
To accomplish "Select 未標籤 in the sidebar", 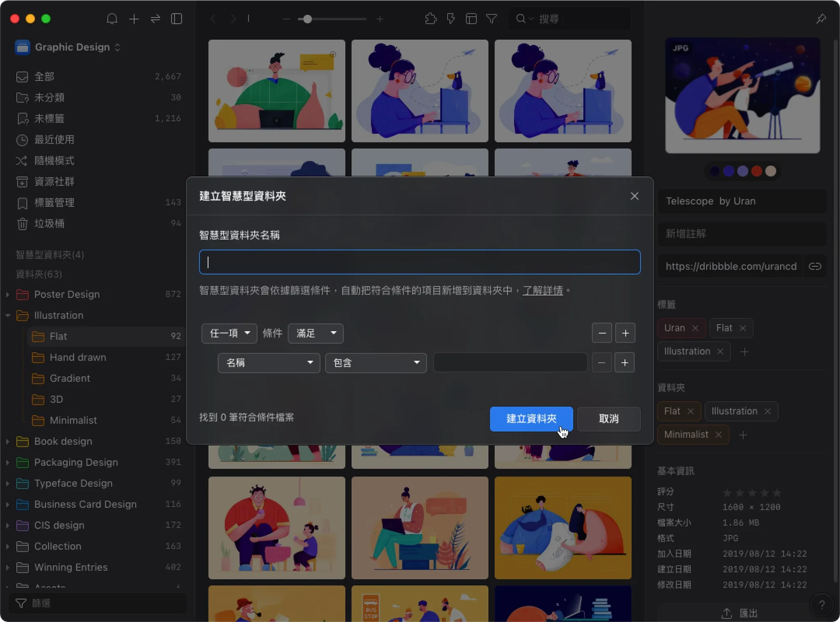I will click(x=98, y=118).
